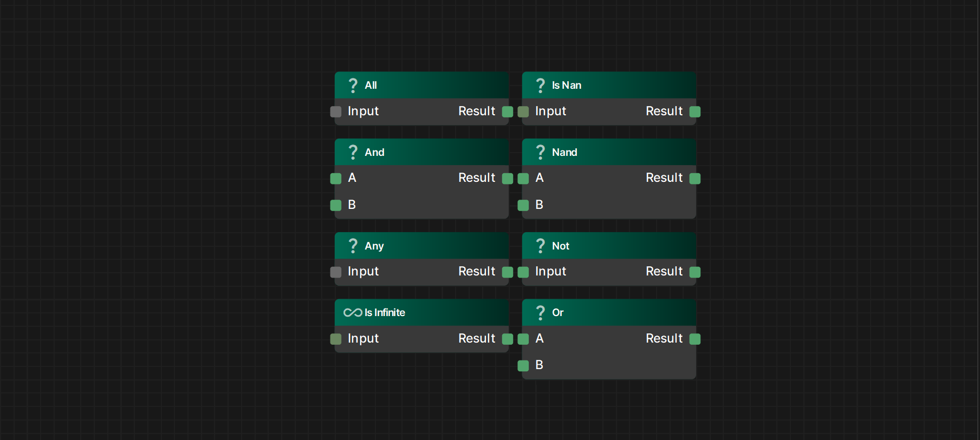Click input socket B on the And node
Viewport: 980px width, 440px height.
pos(336,205)
